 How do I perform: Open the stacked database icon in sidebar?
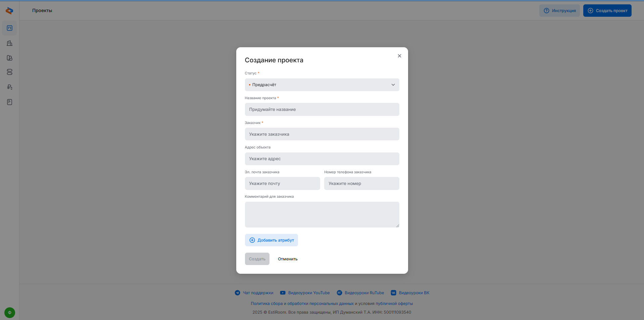point(9,72)
